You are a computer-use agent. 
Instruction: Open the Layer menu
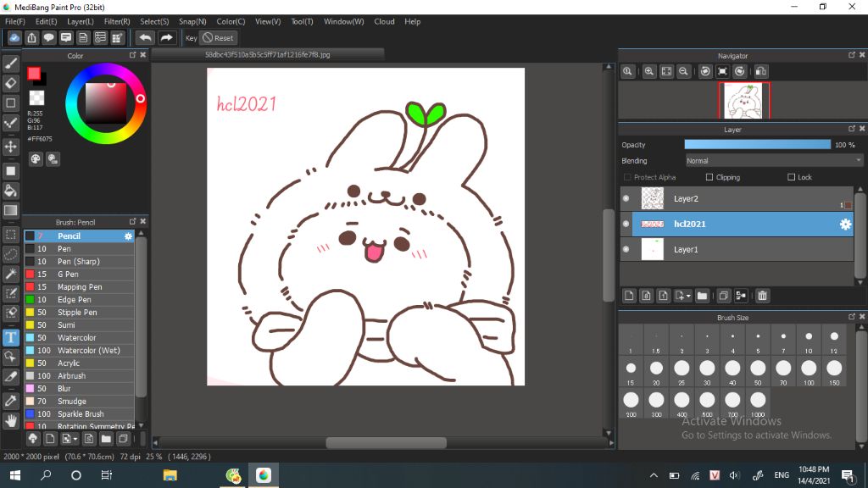81,21
